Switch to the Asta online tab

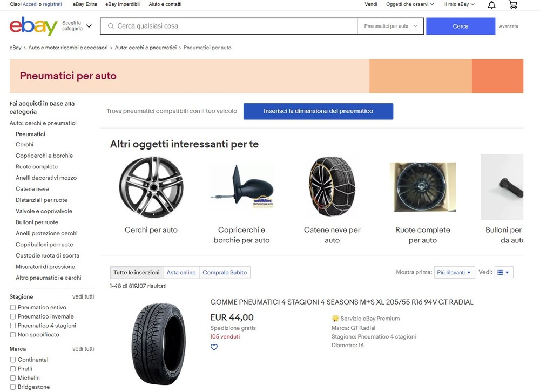click(181, 273)
